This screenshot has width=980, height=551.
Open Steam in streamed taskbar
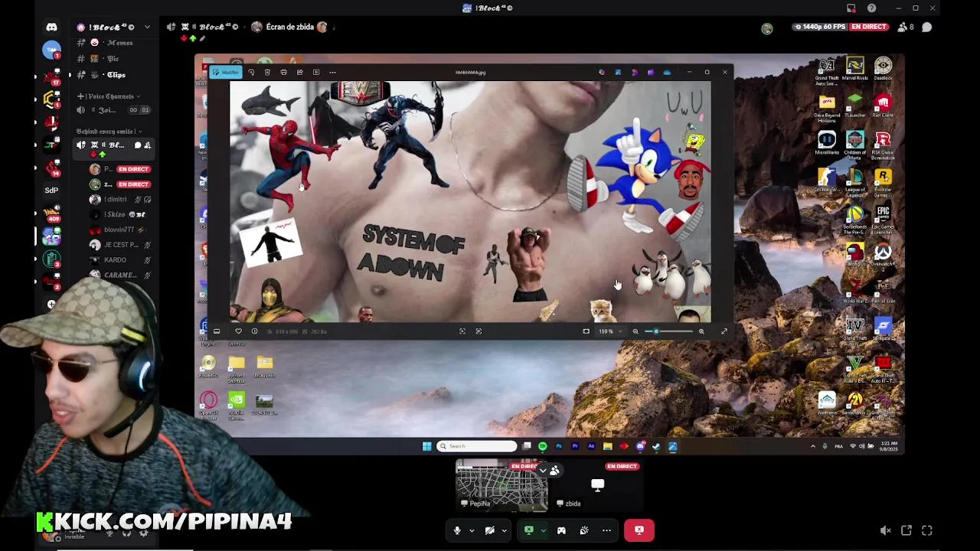656,446
